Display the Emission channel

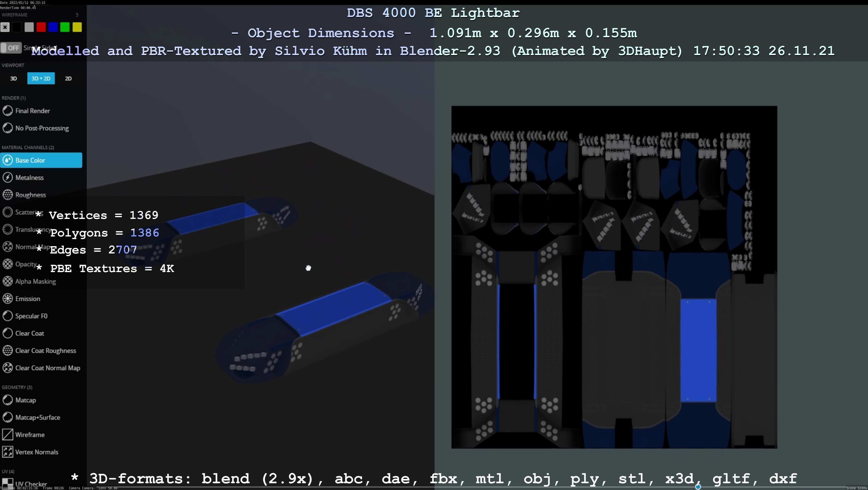click(x=22, y=299)
